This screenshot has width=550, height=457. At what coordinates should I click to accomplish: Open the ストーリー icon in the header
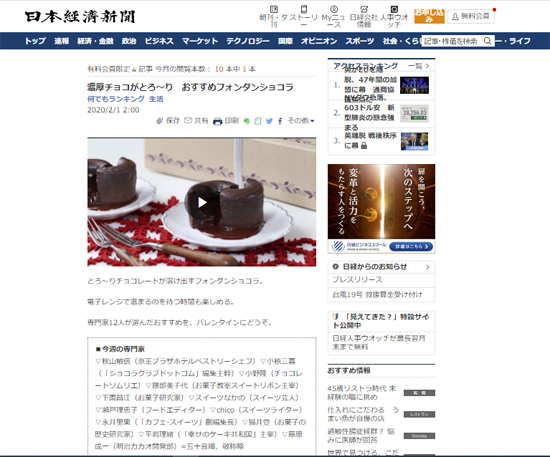click(x=304, y=9)
